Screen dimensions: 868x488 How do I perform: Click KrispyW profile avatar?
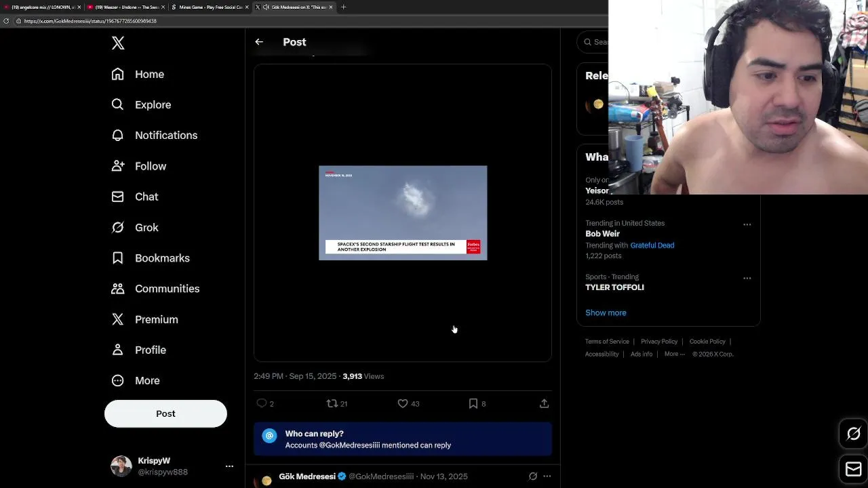pyautogui.click(x=121, y=466)
